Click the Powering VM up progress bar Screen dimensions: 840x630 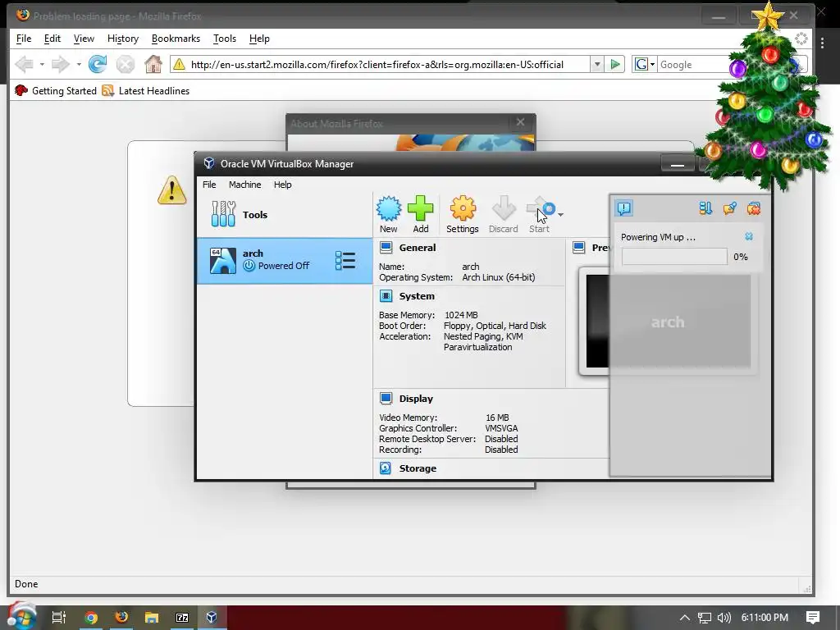674,257
